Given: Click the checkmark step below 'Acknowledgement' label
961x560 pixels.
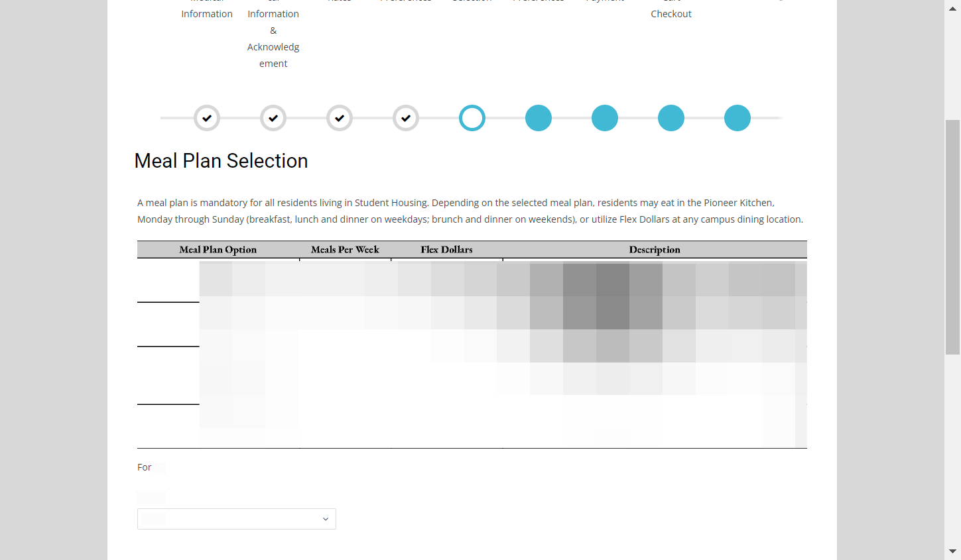Looking at the screenshot, I should coord(273,118).
